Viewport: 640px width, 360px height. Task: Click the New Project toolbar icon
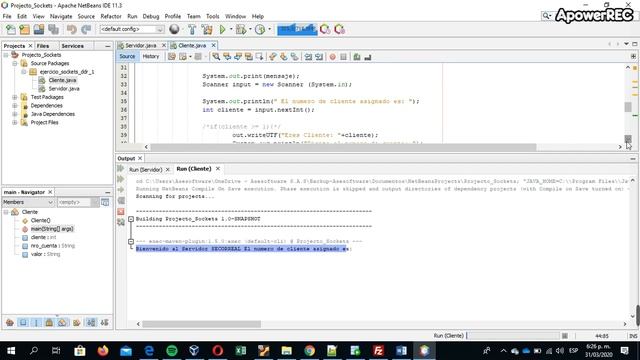(x=24, y=29)
